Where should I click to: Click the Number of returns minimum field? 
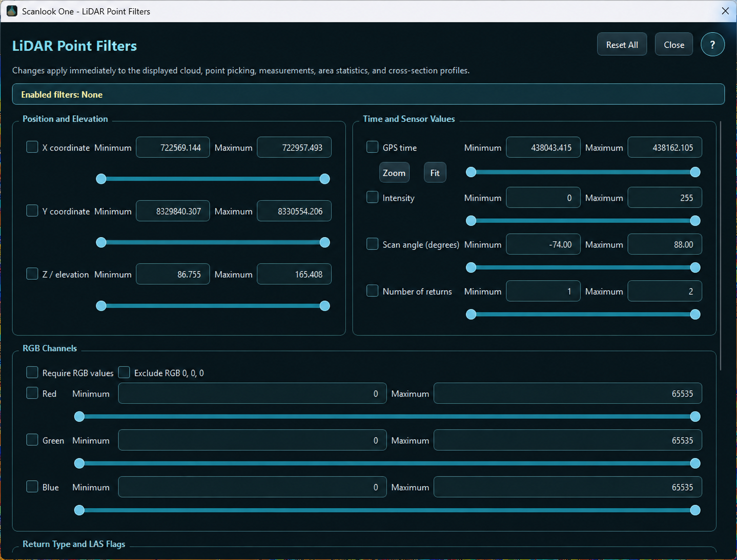(543, 291)
